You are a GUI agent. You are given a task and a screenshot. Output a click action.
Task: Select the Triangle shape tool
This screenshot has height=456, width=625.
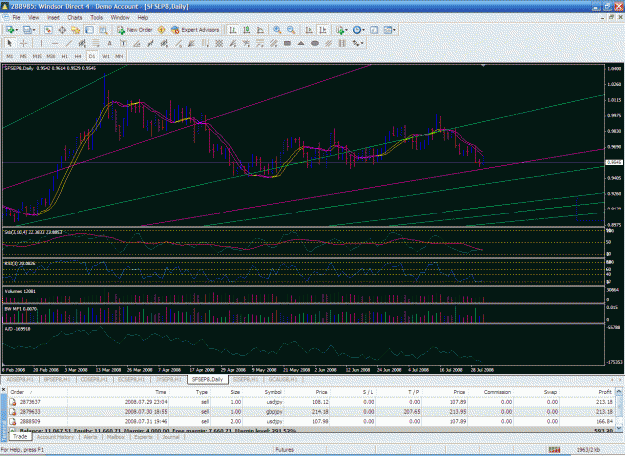(x=301, y=43)
